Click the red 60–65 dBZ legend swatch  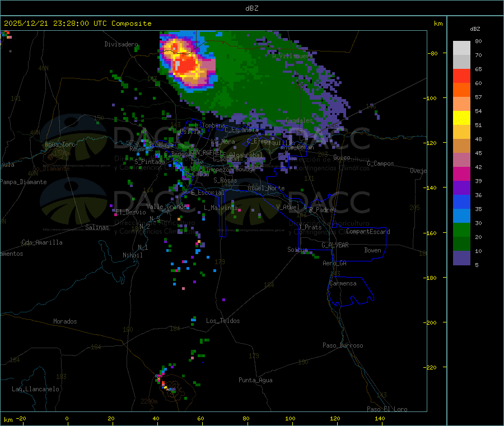point(461,76)
